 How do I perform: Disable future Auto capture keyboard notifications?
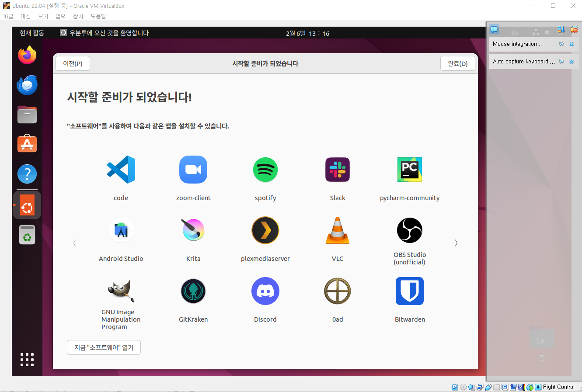pos(561,62)
